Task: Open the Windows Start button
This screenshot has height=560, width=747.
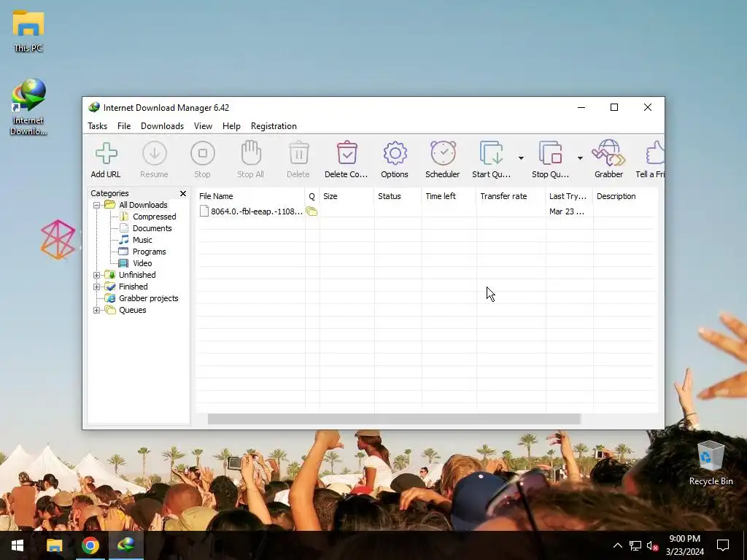Action: pos(18,545)
